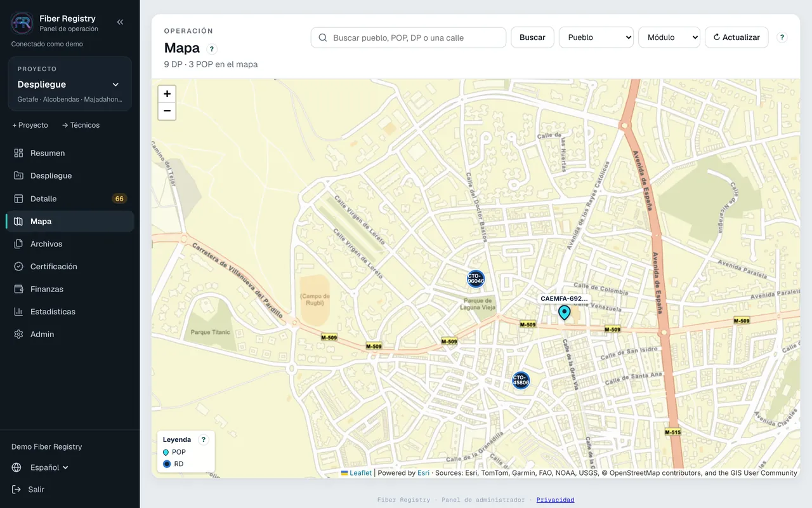Open the Privacidad link in the footer

pyautogui.click(x=555, y=500)
